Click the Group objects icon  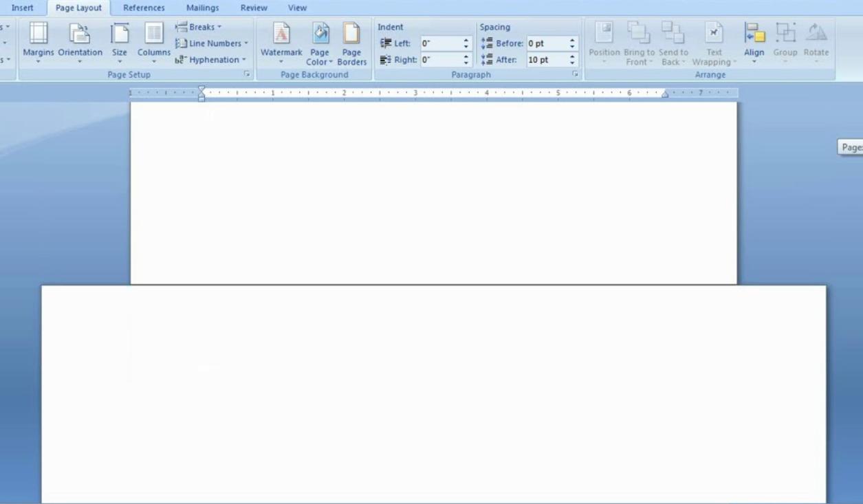(x=785, y=43)
